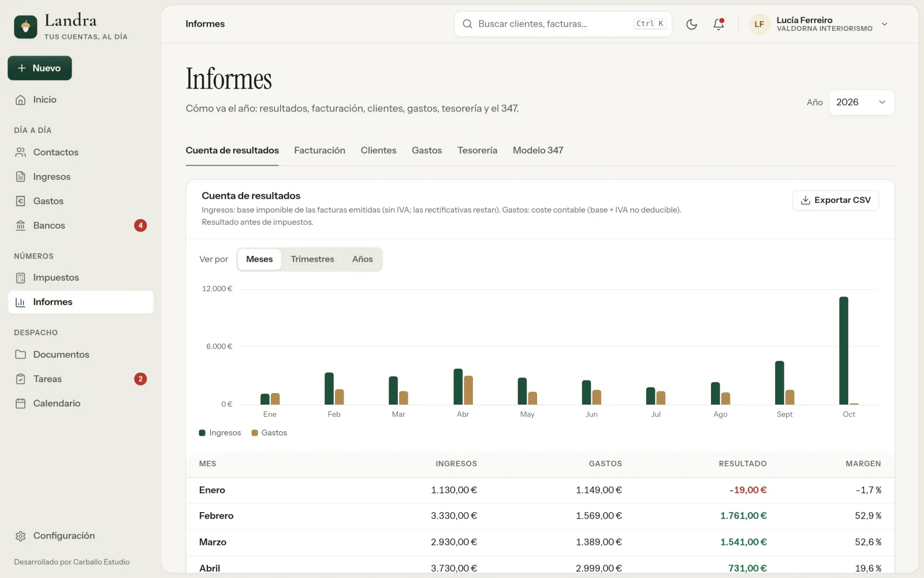Select the Modelo 347 tab

pyautogui.click(x=538, y=150)
